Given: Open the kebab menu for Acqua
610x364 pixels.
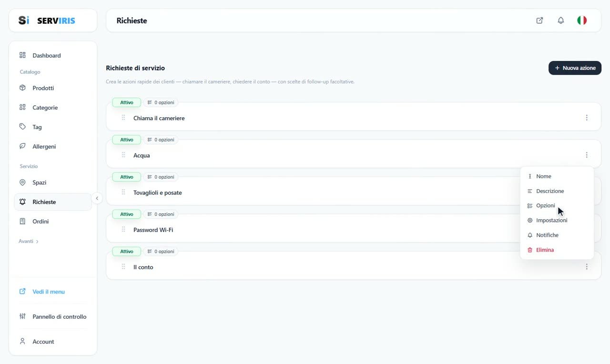Looking at the screenshot, I should coord(587,155).
